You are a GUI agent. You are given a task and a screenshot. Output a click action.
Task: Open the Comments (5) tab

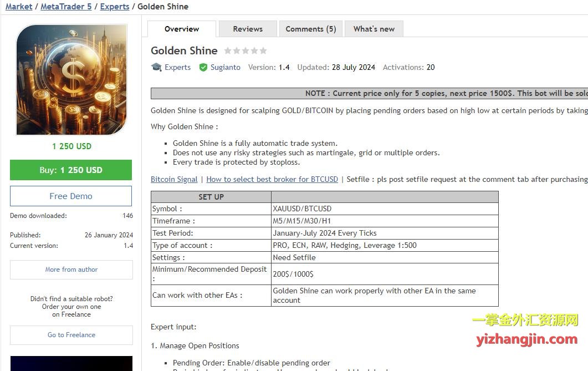tap(311, 29)
